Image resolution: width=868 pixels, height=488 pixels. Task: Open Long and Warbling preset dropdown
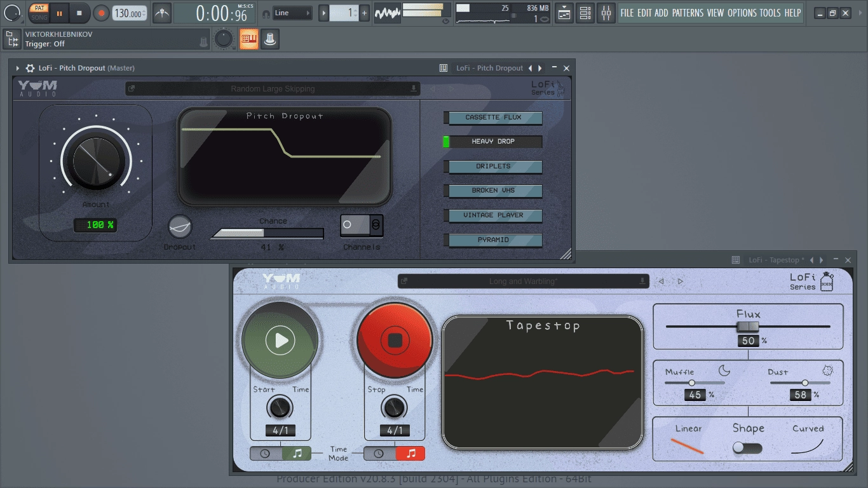click(x=523, y=281)
